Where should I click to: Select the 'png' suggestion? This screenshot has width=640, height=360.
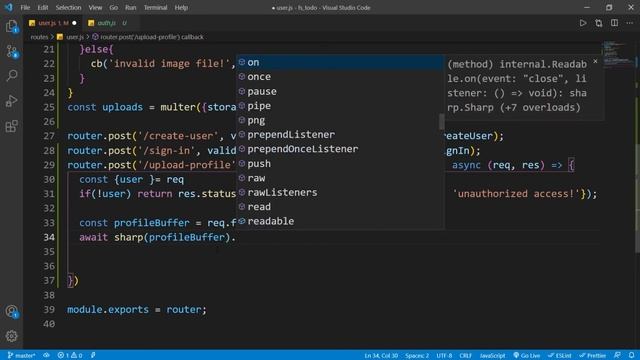click(340, 120)
